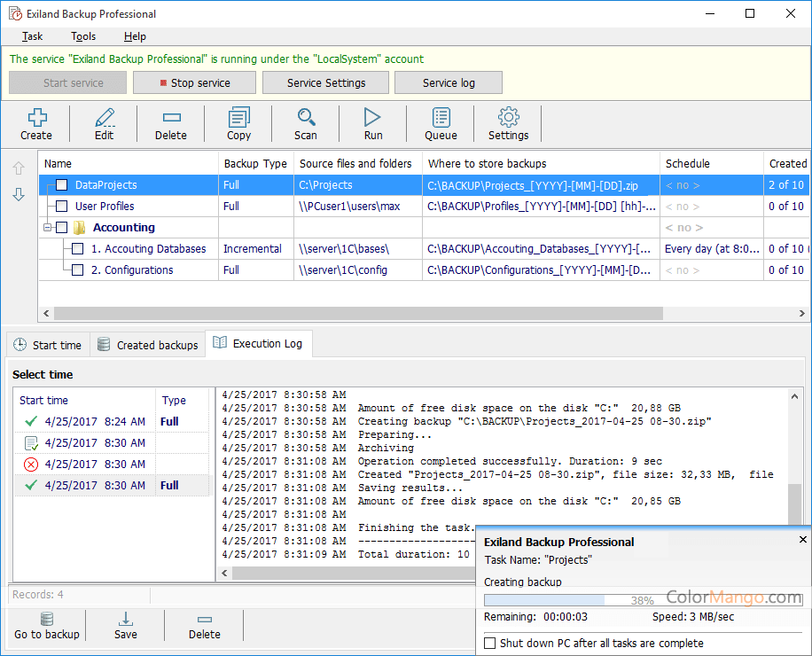812x656 pixels.
Task: Enable Shut down PC after tasks complete
Action: click(490, 643)
